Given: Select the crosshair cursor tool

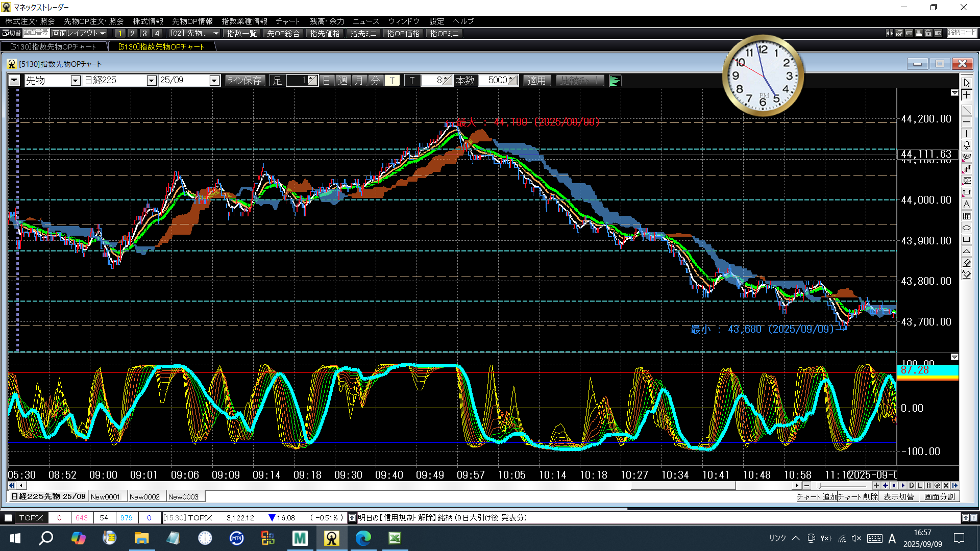Looking at the screenshot, I should click(967, 95).
